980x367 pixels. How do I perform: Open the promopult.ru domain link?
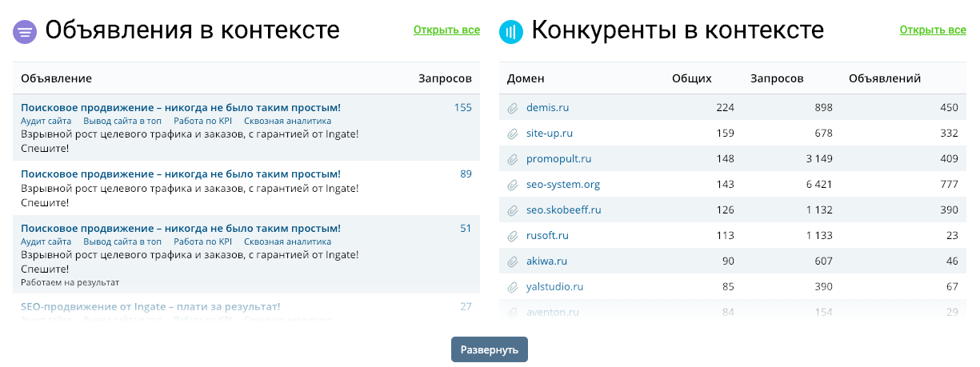coord(558,159)
